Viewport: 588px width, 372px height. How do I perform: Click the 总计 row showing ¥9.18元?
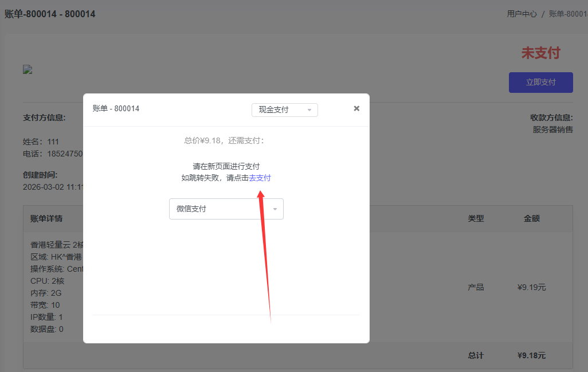476,355
